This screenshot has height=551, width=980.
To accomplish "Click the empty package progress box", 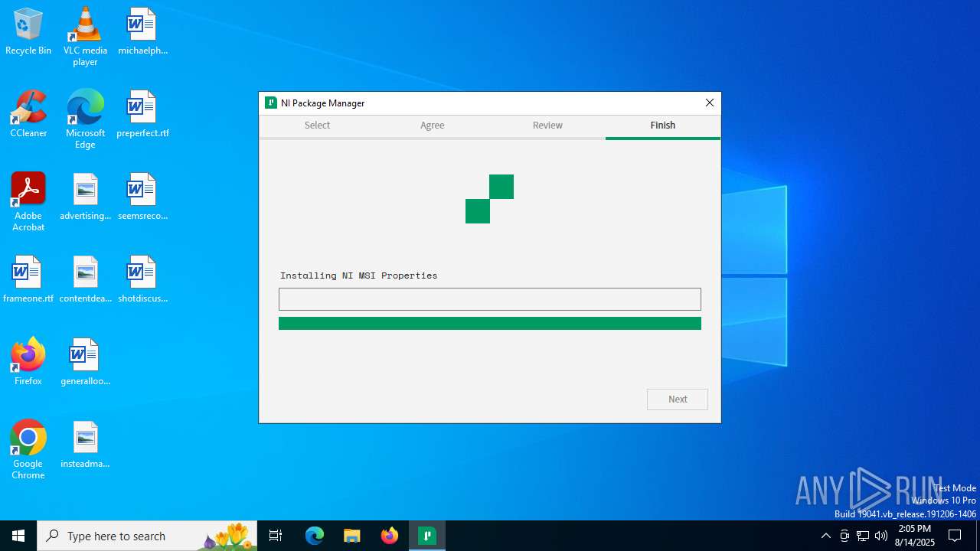I will [x=490, y=299].
